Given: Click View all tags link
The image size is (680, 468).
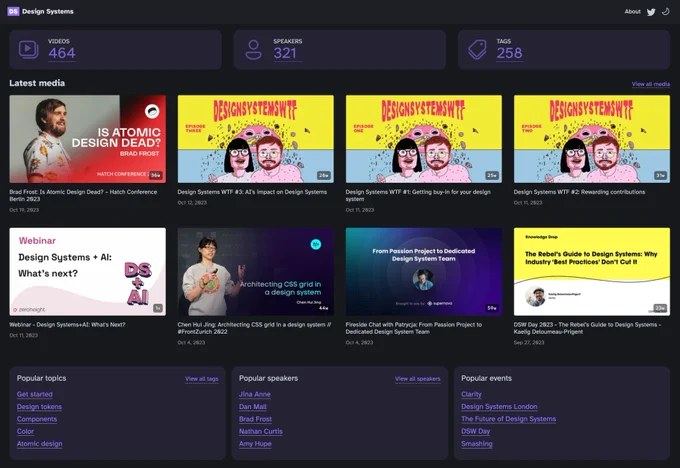Looking at the screenshot, I should pyautogui.click(x=202, y=379).
